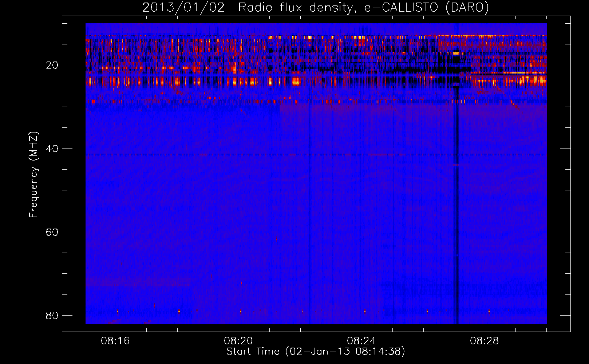Click the 08:20 time tick label
The image size is (589, 364).
click(238, 341)
